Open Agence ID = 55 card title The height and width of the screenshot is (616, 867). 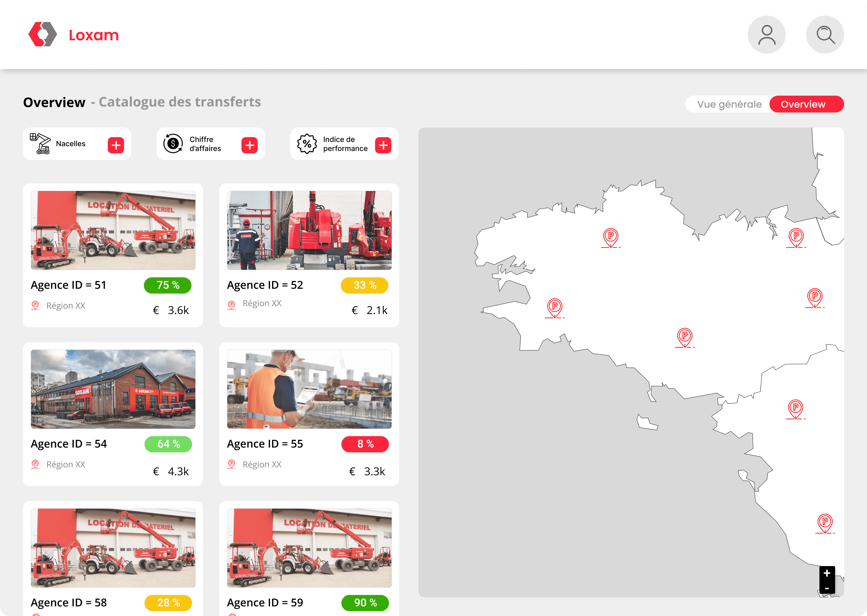click(x=265, y=444)
